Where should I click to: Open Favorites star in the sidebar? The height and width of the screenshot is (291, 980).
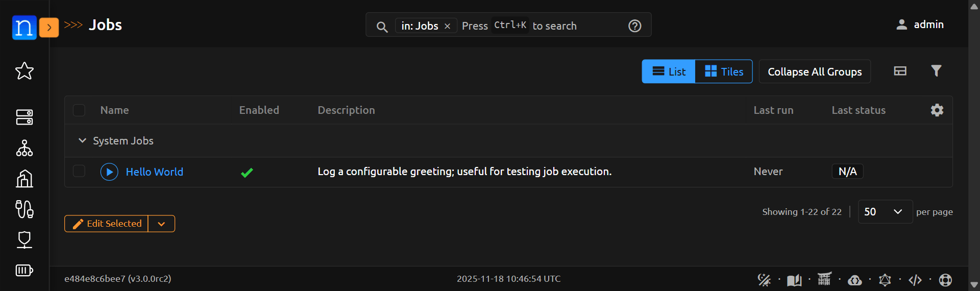24,71
